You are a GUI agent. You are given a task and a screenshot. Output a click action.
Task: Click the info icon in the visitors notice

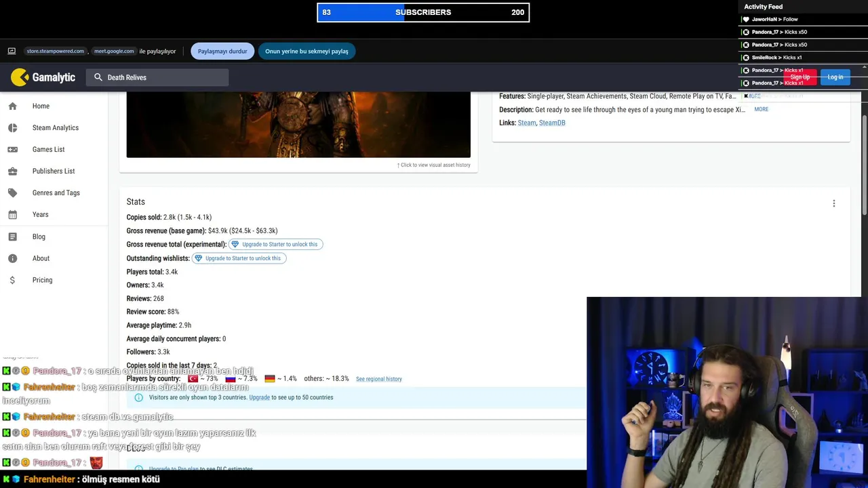[138, 397]
